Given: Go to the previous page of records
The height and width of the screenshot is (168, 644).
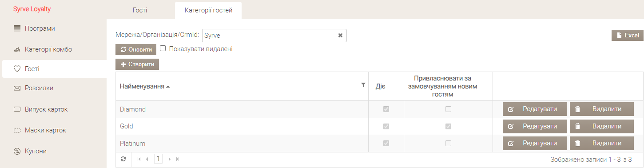Looking at the screenshot, I should pyautogui.click(x=147, y=159).
